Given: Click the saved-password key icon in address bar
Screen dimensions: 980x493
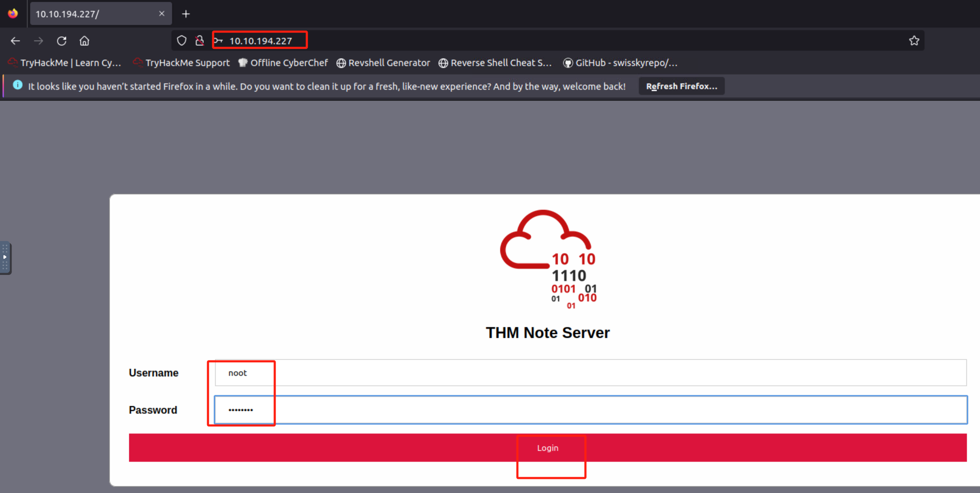Looking at the screenshot, I should coord(218,41).
